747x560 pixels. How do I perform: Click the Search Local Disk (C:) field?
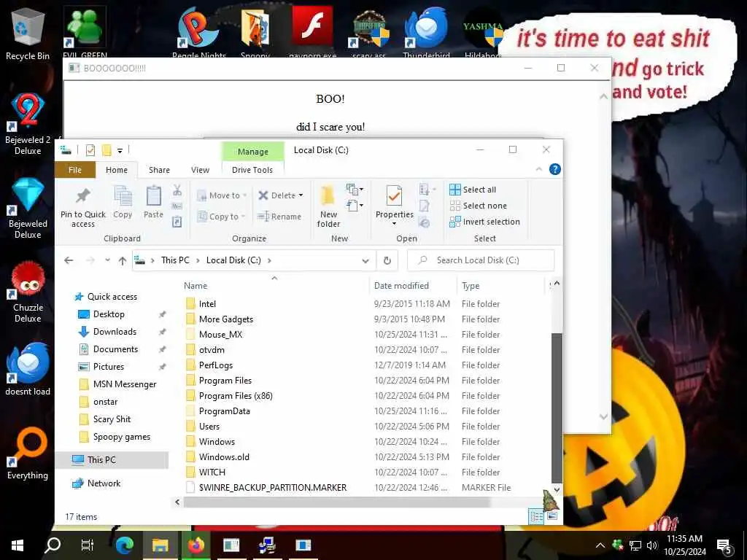point(481,260)
